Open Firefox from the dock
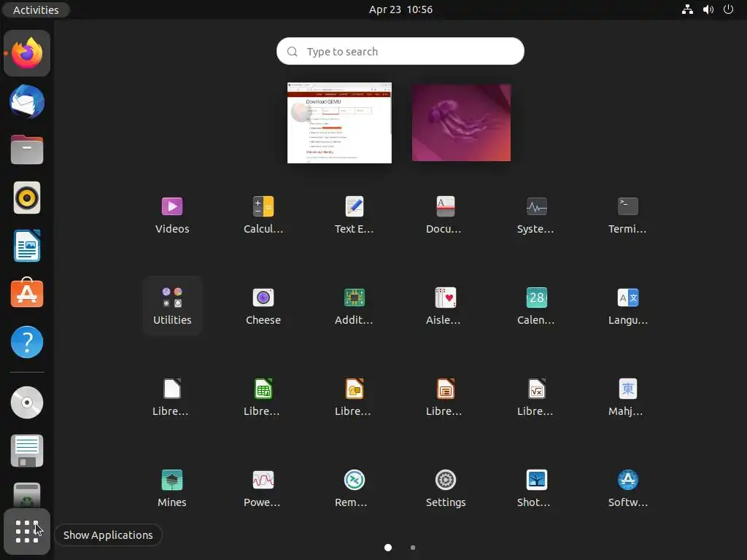747x560 pixels. (x=27, y=53)
